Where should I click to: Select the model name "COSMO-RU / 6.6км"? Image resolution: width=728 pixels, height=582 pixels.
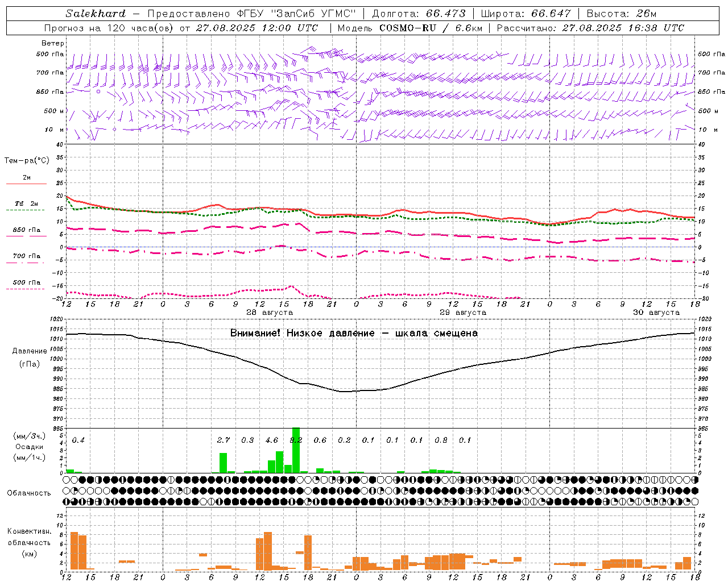[x=431, y=28]
